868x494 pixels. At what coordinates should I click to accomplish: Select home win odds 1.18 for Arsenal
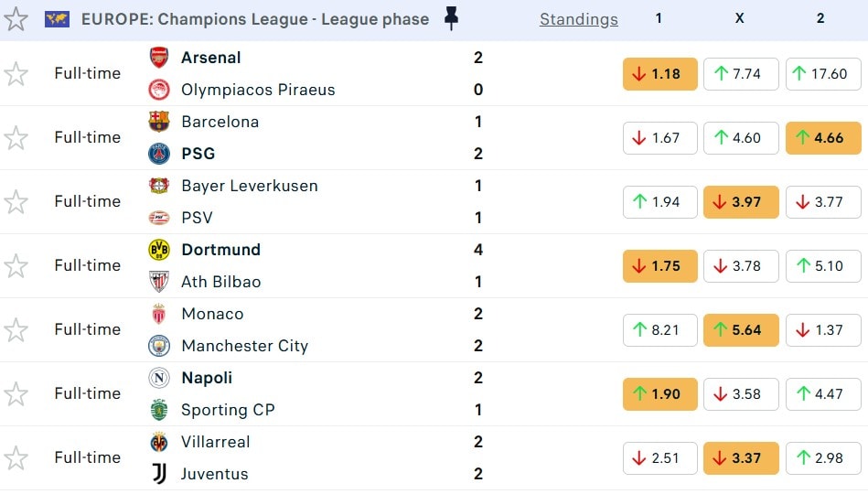[659, 74]
